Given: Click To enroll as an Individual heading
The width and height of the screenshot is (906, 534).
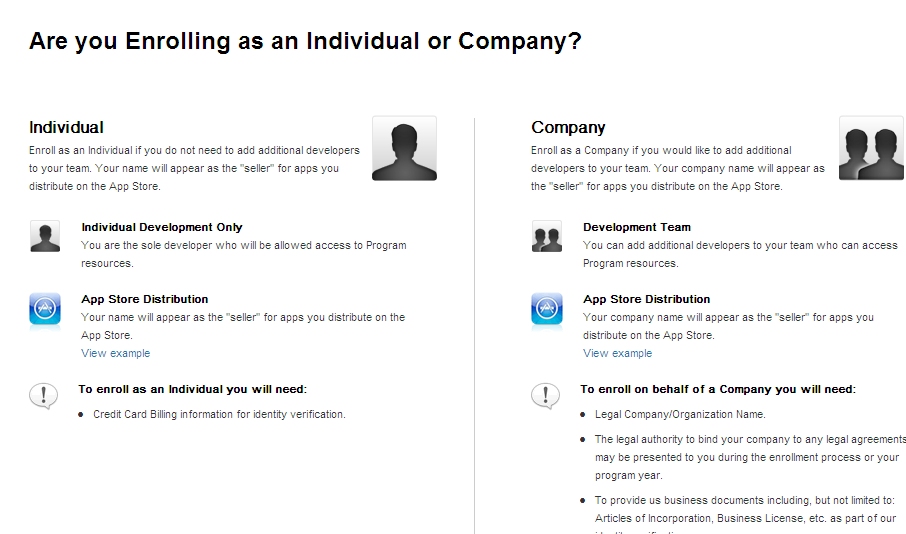Looking at the screenshot, I should pos(192,390).
